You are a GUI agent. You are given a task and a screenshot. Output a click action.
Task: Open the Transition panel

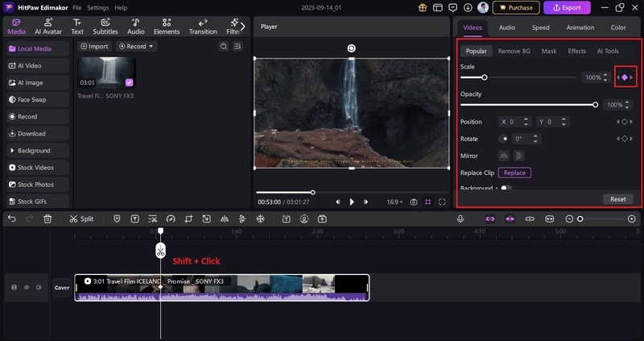coord(203,27)
